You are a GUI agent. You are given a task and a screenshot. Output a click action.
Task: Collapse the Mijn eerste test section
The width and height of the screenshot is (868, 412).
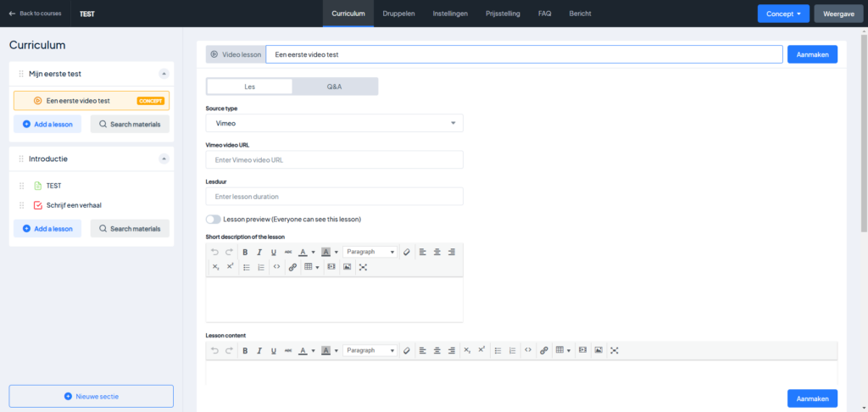[164, 74]
